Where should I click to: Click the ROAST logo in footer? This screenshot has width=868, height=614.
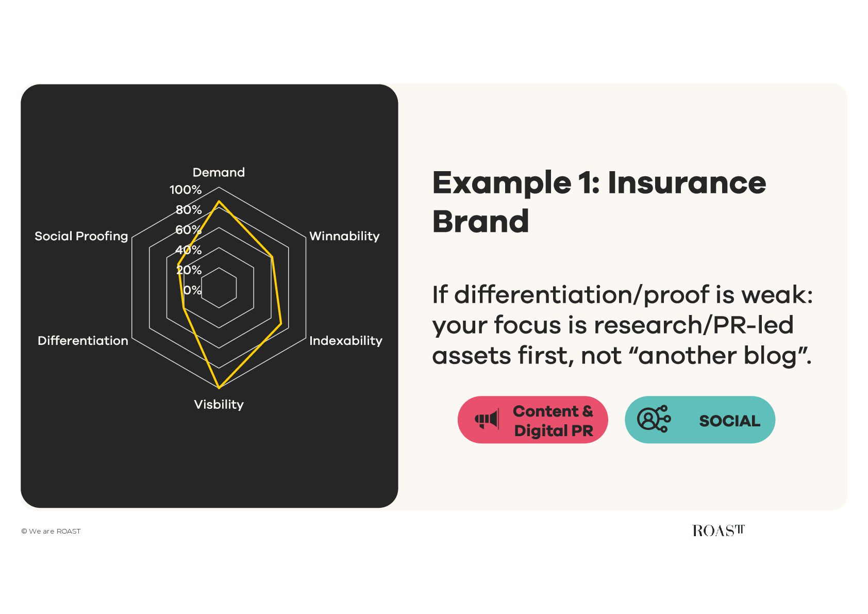point(719,530)
